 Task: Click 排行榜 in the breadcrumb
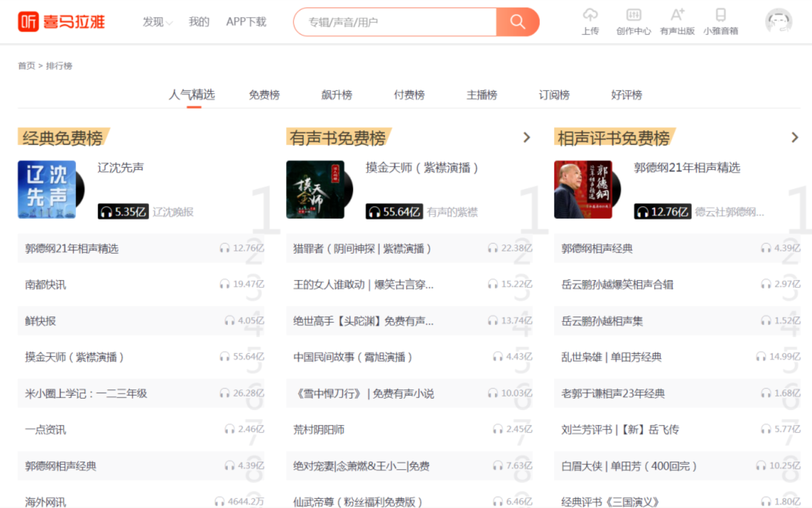pos(59,66)
